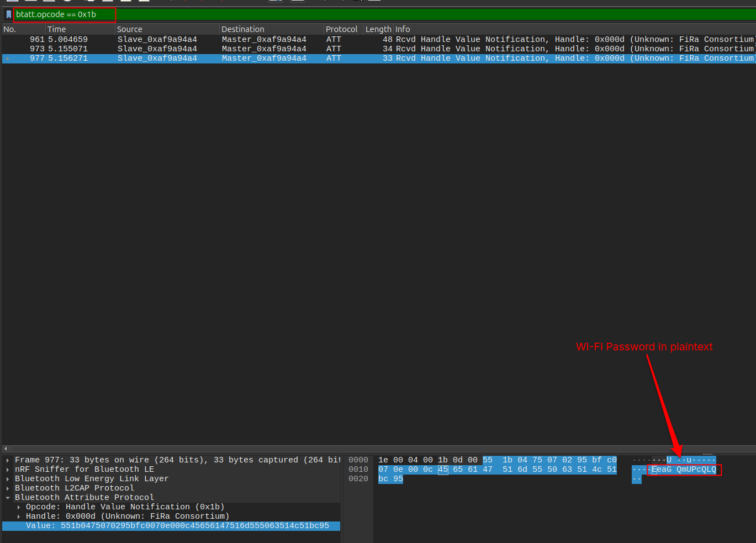Screen dimensions: 756x543
Task: Select the nRF Sniffer for Bluetooth LE text
Action: click(84, 470)
